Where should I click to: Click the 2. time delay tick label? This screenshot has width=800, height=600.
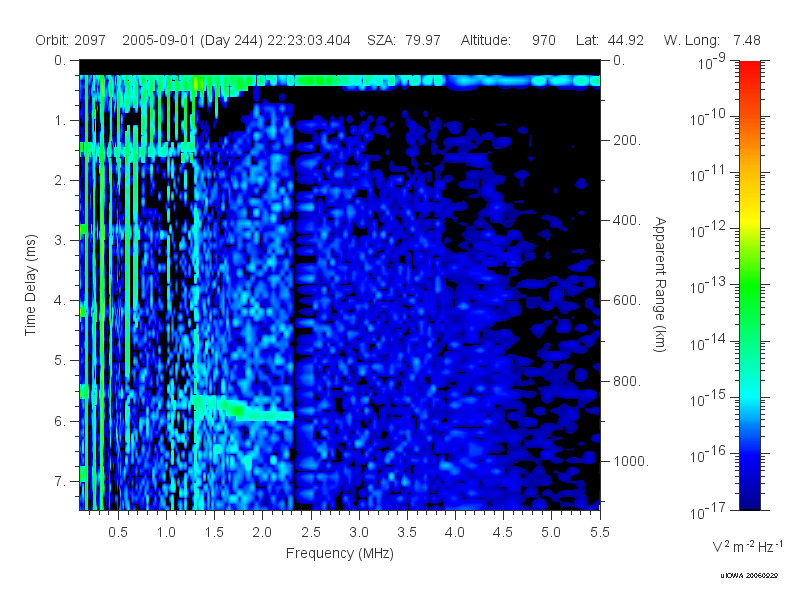60,181
